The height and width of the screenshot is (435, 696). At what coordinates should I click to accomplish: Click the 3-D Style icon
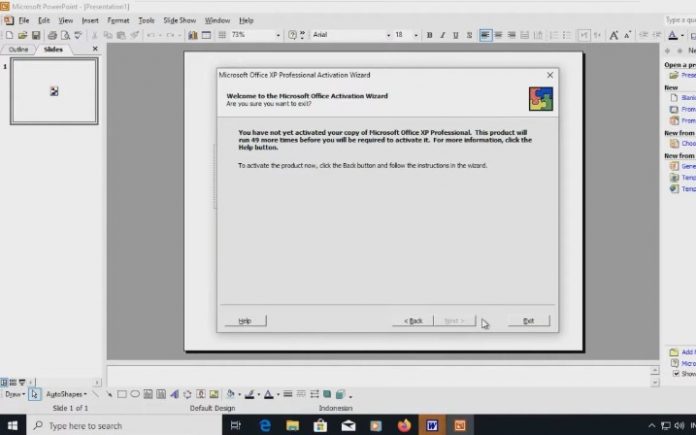(x=340, y=394)
